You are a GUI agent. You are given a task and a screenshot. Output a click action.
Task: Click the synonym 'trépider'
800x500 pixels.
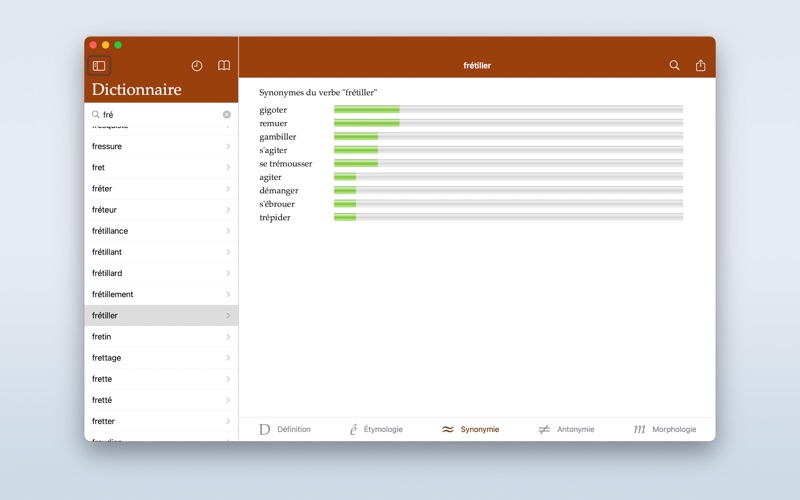click(x=274, y=218)
